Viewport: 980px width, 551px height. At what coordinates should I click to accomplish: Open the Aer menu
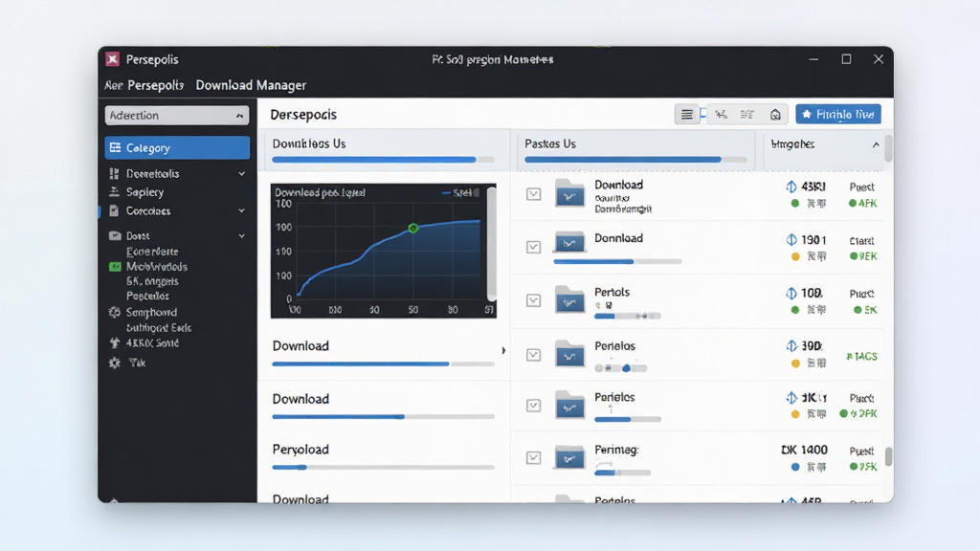(x=113, y=85)
